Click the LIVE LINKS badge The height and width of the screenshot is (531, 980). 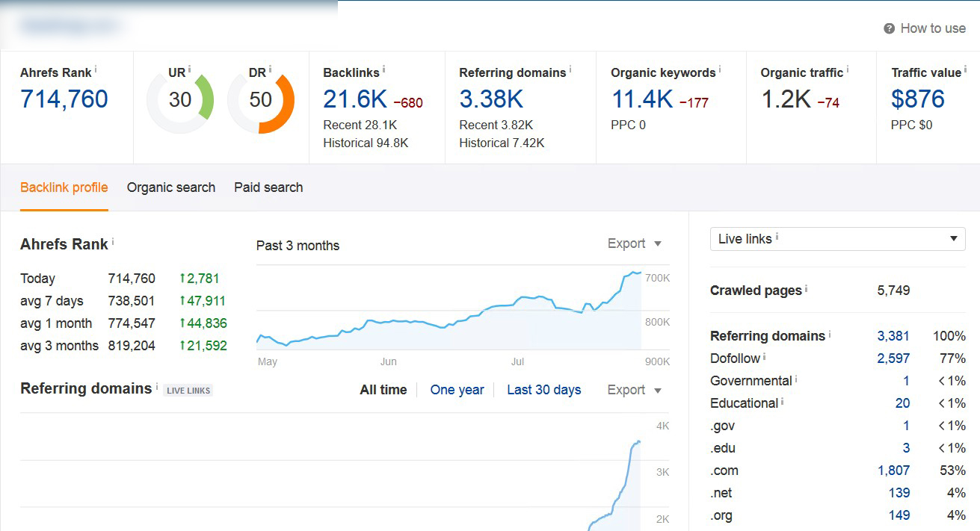tap(188, 391)
